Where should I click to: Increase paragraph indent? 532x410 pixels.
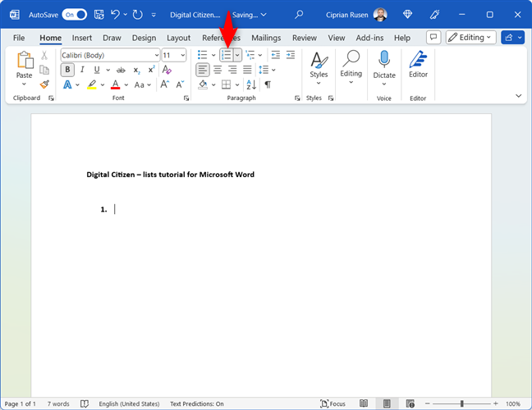pos(291,55)
